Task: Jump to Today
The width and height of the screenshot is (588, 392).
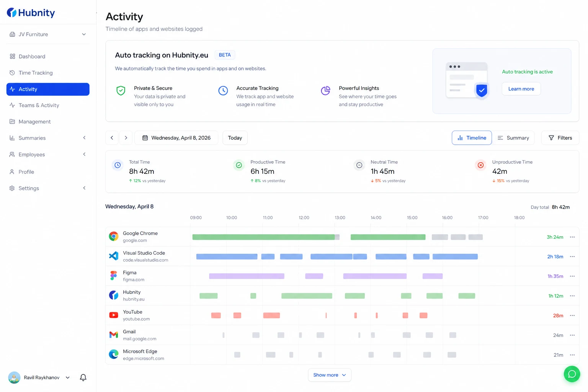Action: click(x=235, y=138)
